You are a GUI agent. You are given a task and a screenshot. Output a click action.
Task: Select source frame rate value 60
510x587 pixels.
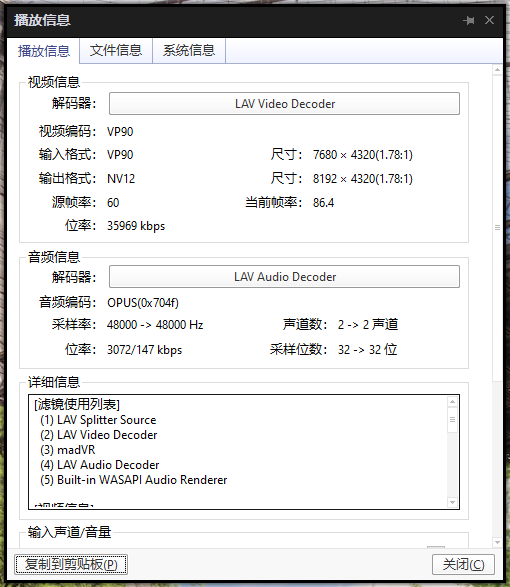point(113,203)
